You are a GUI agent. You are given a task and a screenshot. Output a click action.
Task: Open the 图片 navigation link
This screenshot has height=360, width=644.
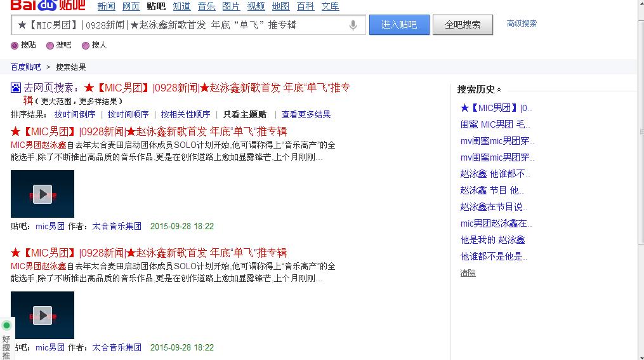point(231,6)
